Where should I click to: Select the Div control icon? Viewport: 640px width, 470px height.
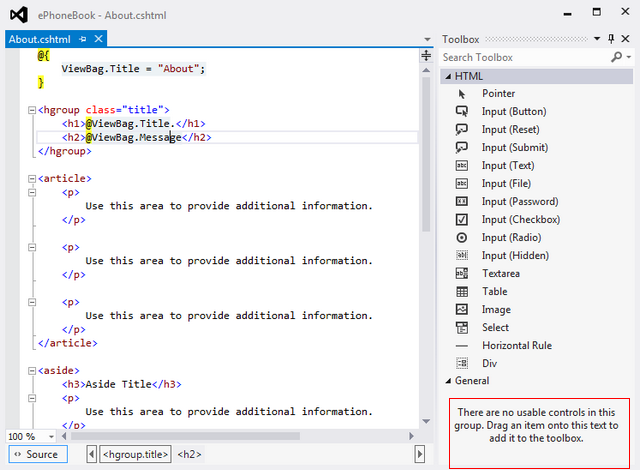tap(462, 363)
